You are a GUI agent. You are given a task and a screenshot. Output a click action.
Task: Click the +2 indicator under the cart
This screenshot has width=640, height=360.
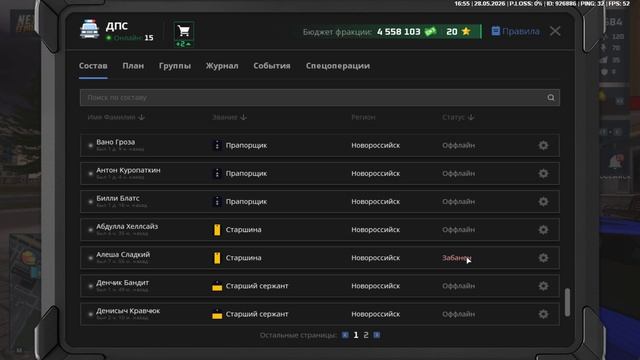(183, 44)
